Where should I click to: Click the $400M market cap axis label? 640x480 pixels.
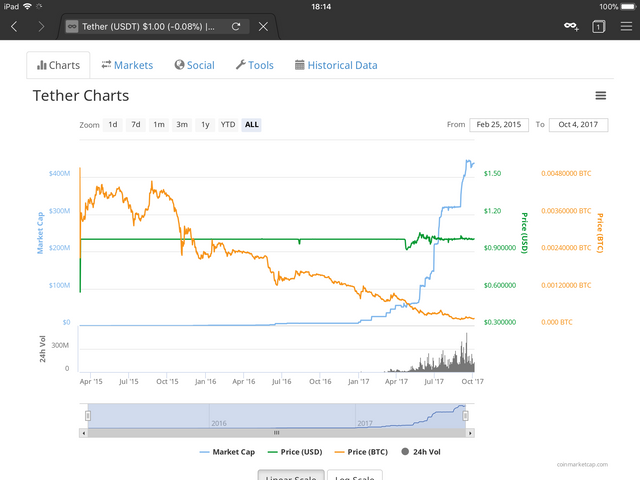click(60, 173)
